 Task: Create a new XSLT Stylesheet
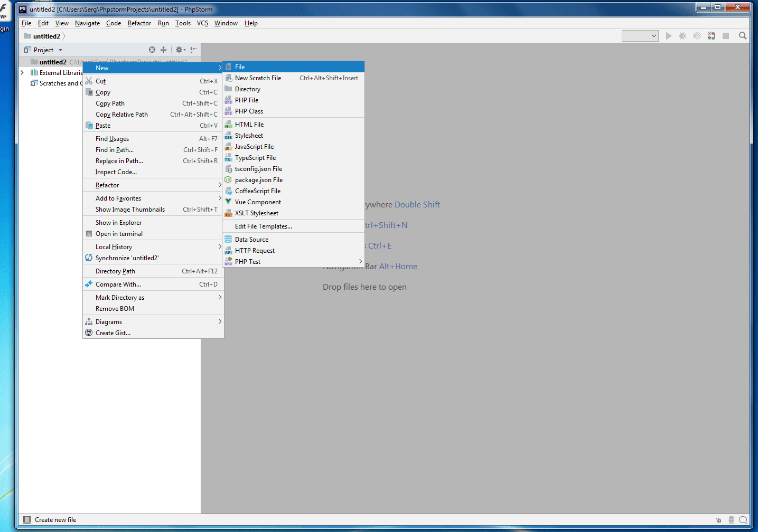[293, 213]
